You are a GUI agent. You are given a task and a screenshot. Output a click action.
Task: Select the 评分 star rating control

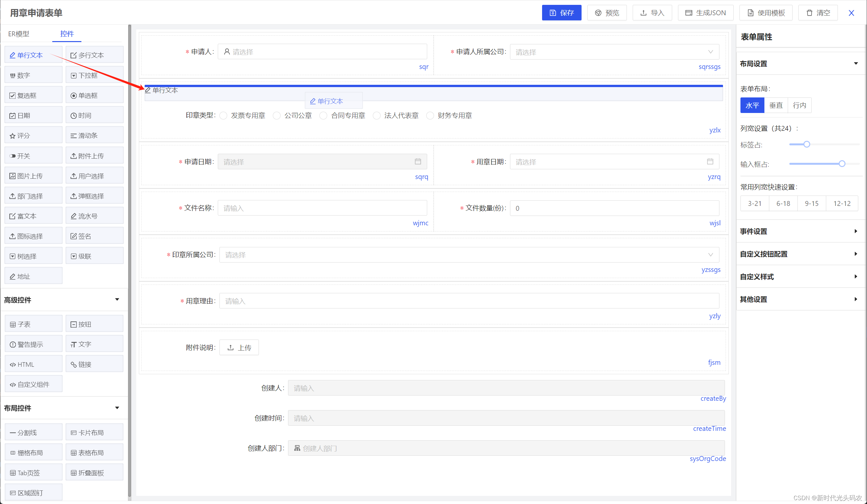(33, 136)
